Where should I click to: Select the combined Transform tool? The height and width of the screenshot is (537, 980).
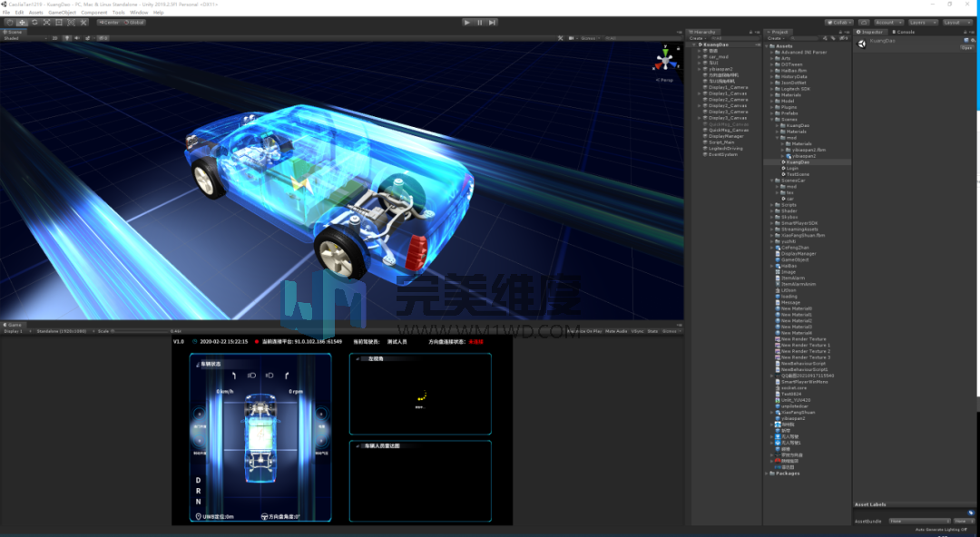72,23
